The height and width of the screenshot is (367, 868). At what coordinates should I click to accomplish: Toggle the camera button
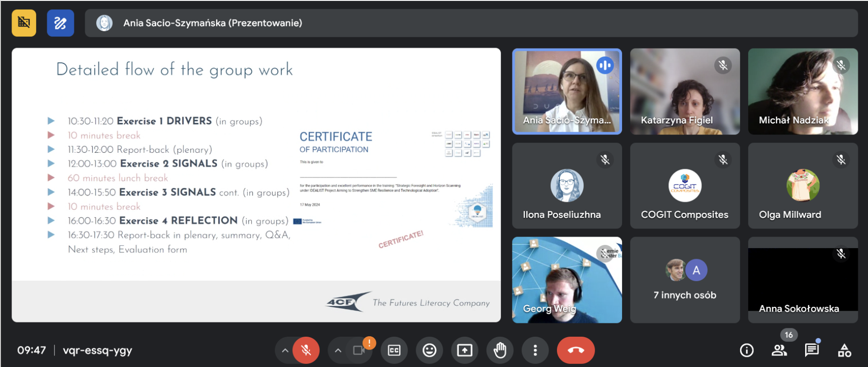click(x=359, y=350)
